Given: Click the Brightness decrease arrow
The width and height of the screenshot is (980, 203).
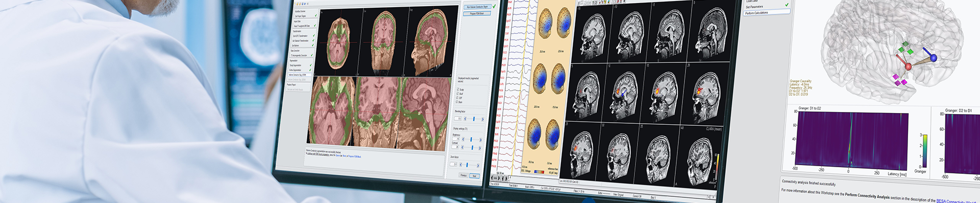Looking at the screenshot, I should click(x=463, y=139).
